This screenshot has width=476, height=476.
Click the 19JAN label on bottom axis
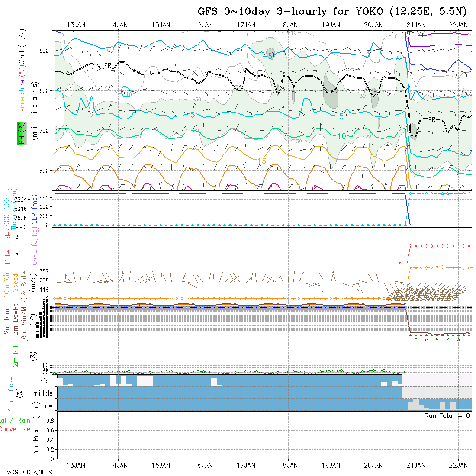coord(331,465)
